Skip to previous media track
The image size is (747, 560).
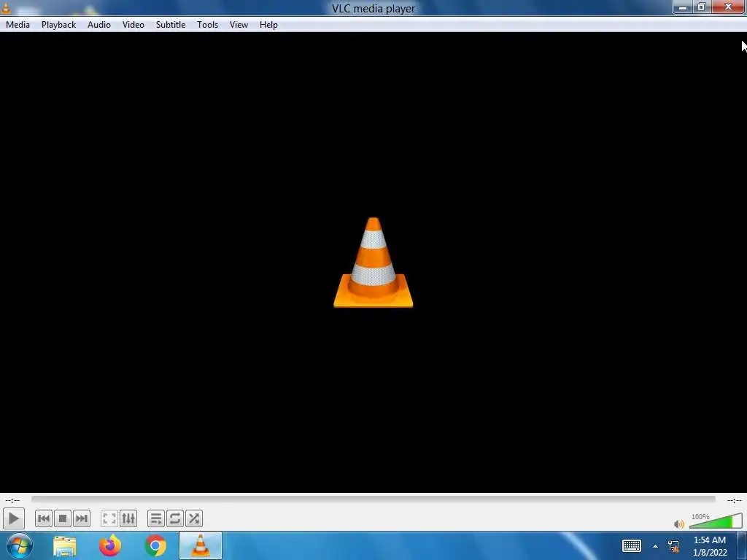click(x=43, y=518)
